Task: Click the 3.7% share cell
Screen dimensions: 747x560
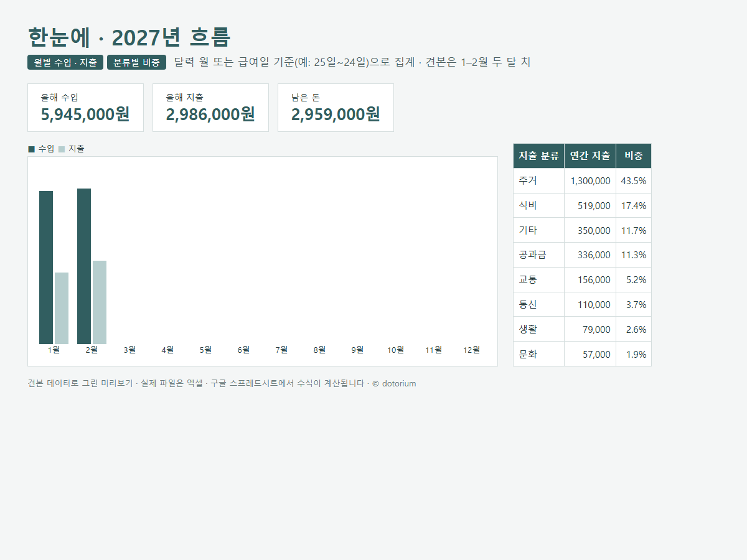Action: pyautogui.click(x=634, y=304)
